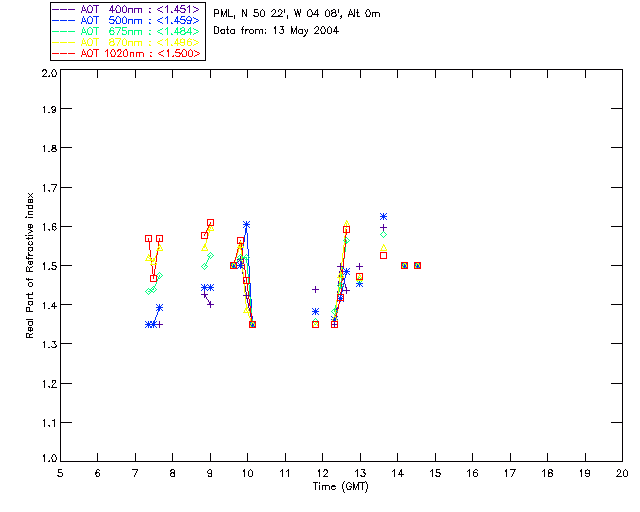Click the y-axis label 1.6

(49, 227)
